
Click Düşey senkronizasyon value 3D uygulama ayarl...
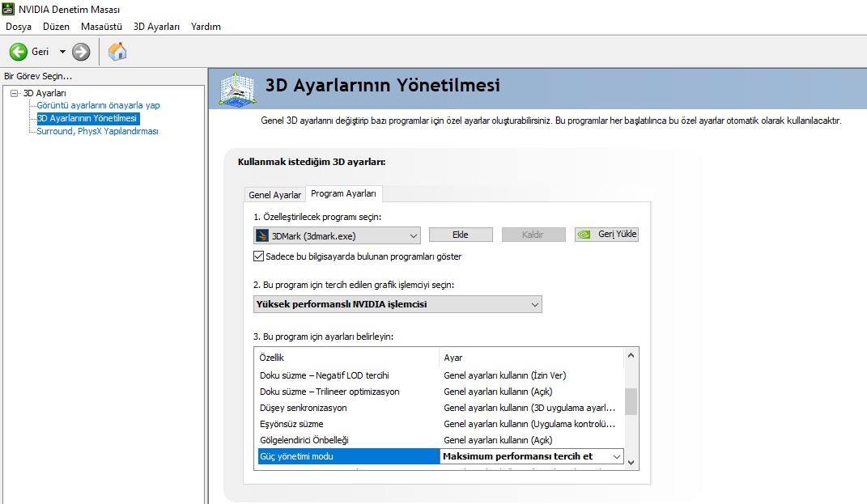529,408
